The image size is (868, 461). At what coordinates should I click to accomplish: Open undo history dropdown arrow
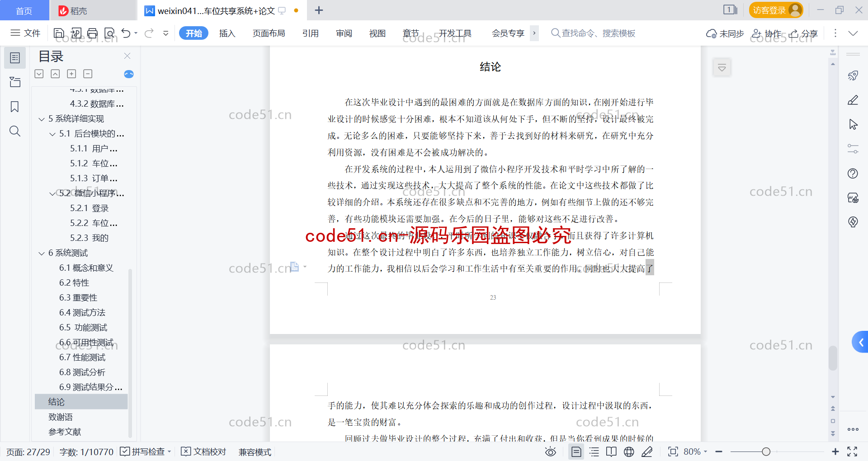[136, 33]
